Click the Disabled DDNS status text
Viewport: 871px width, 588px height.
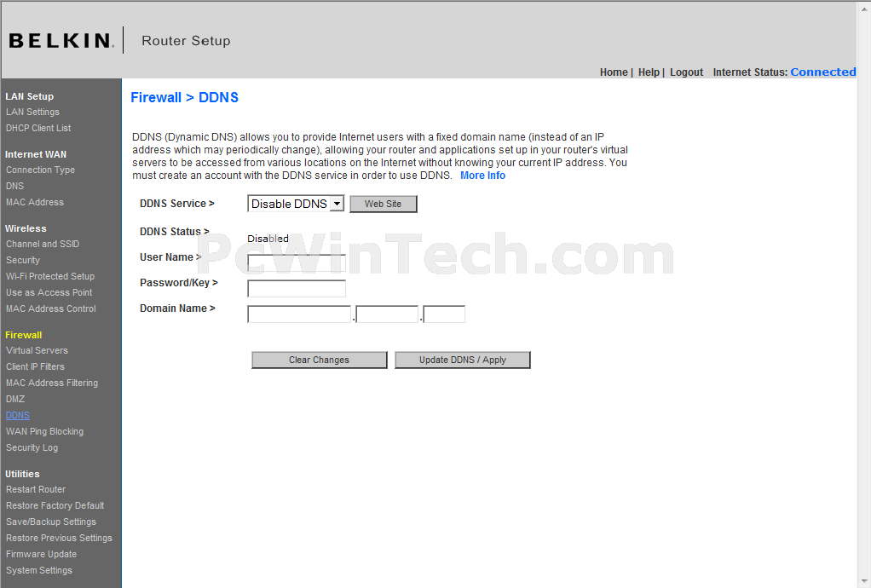tap(268, 239)
